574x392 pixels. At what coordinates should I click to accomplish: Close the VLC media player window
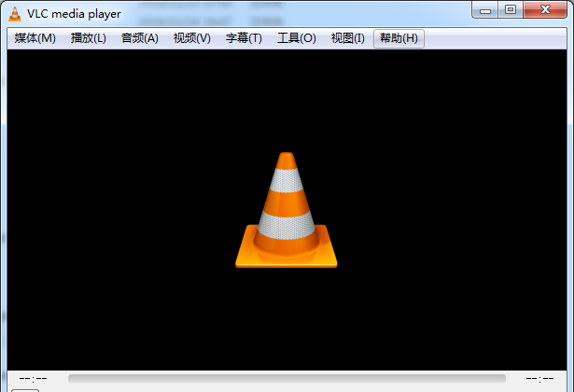tap(545, 10)
